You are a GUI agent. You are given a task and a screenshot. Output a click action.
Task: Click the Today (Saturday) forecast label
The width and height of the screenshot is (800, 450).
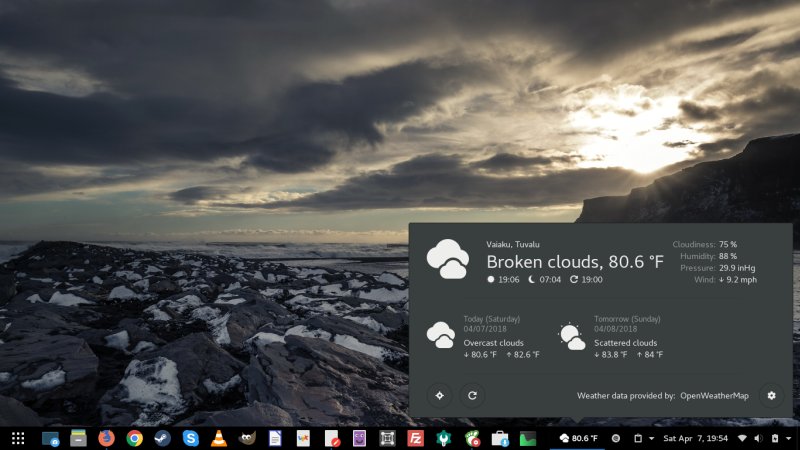click(x=492, y=319)
